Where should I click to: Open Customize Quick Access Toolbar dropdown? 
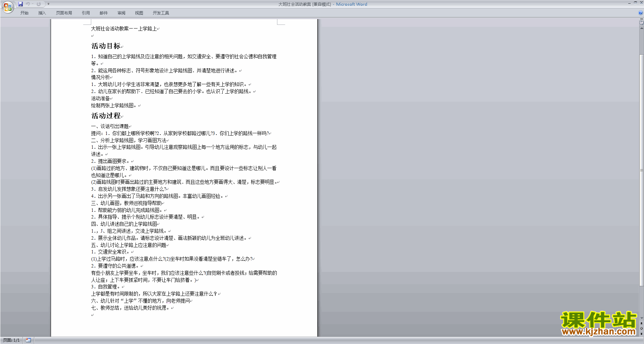(48, 4)
